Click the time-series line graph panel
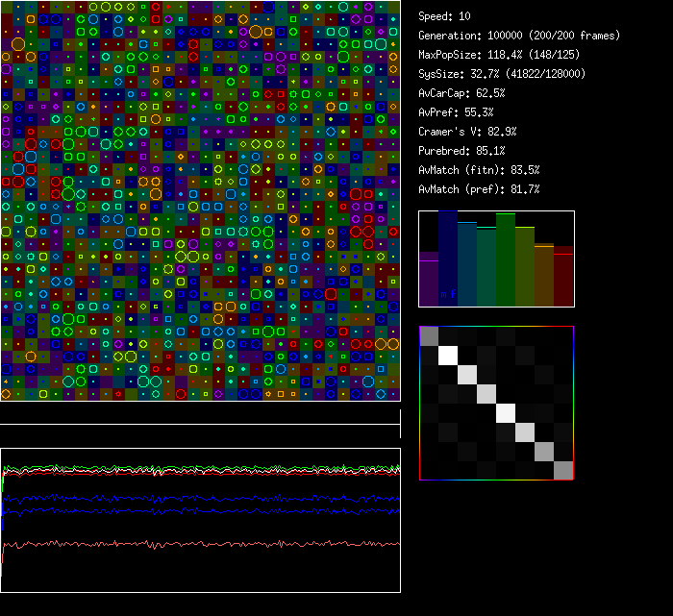This screenshot has width=673, height=616. pos(200,519)
